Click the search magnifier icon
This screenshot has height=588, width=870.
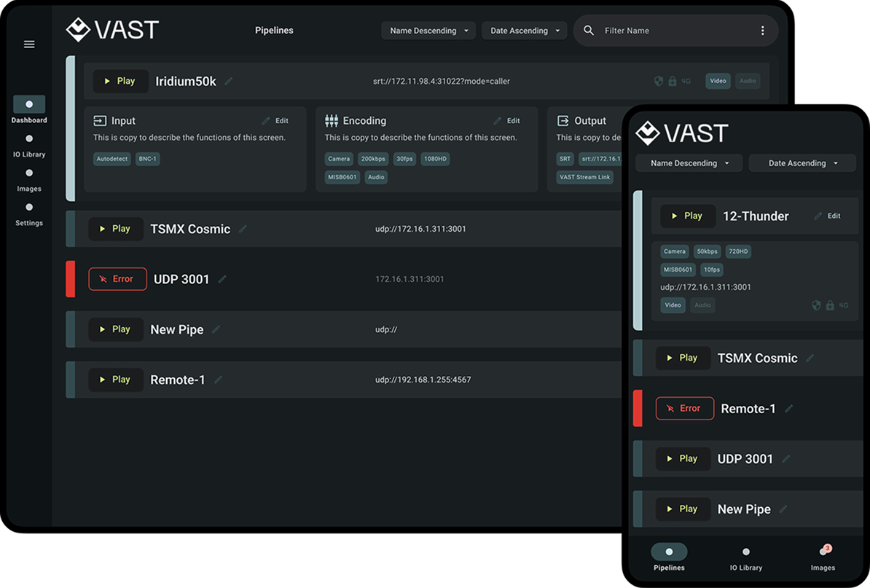tap(589, 31)
